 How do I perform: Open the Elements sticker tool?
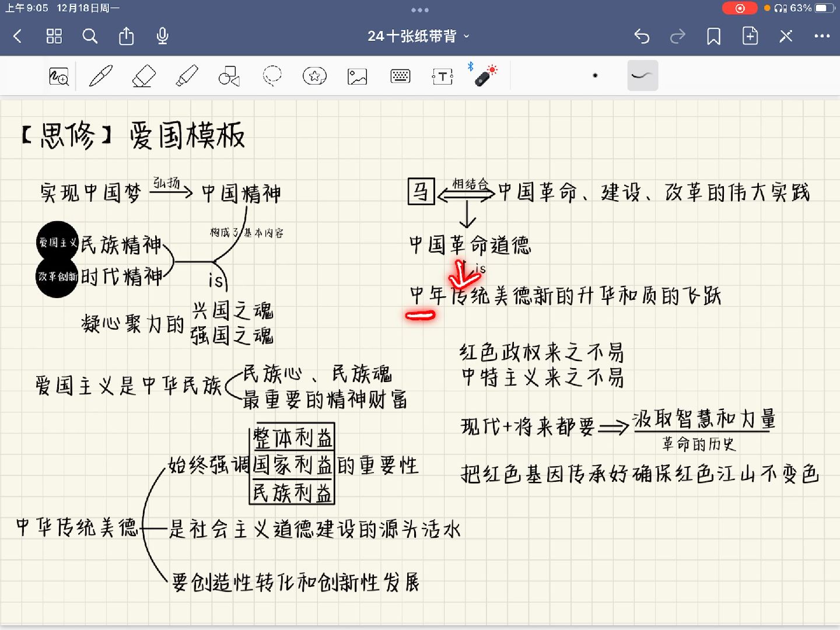click(x=315, y=76)
